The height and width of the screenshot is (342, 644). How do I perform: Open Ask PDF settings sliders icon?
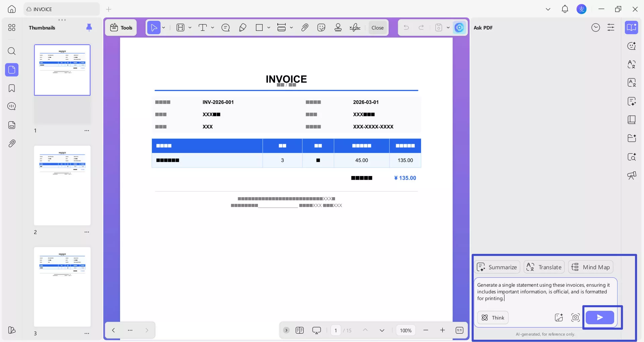(x=611, y=27)
